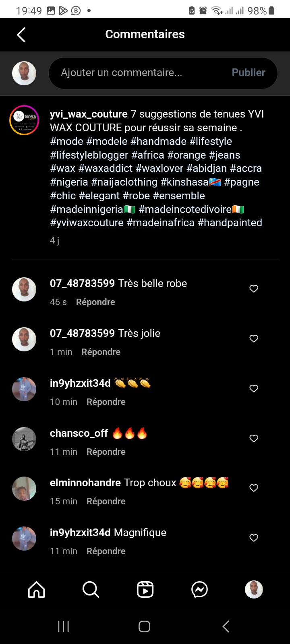Go back from Commentaires screen
Image resolution: width=290 pixels, height=644 pixels.
22,35
